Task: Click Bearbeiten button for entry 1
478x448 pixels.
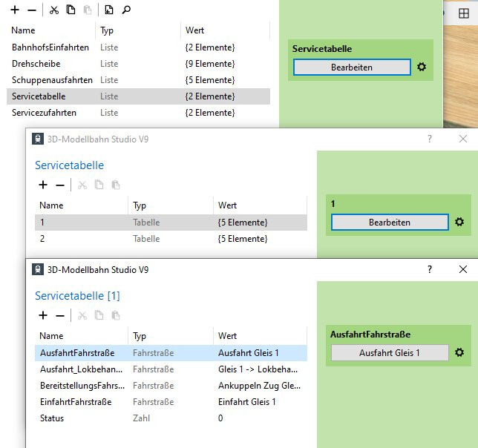Action: [x=390, y=222]
